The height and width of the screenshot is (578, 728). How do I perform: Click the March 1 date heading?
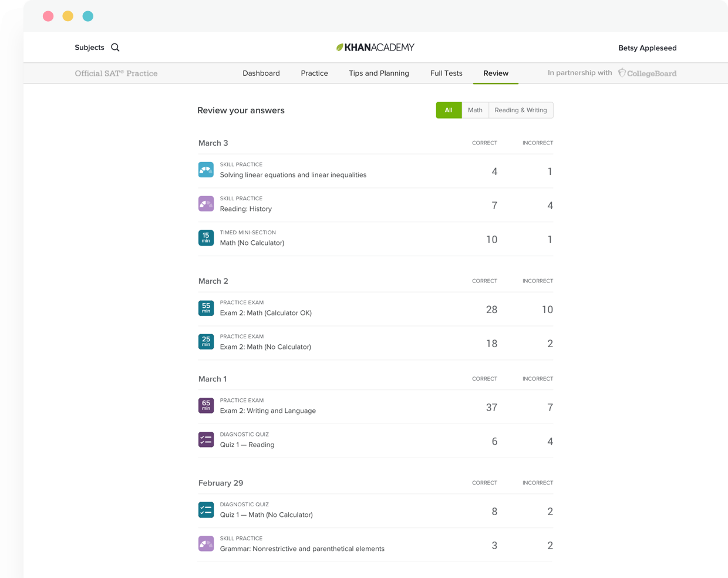coord(213,379)
